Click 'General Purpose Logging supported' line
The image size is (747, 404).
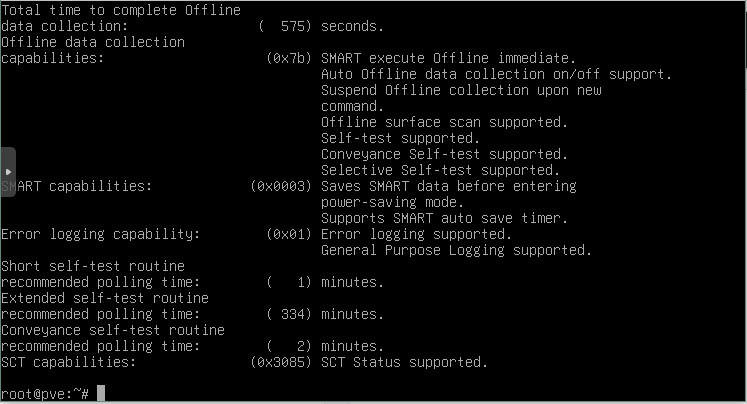455,250
